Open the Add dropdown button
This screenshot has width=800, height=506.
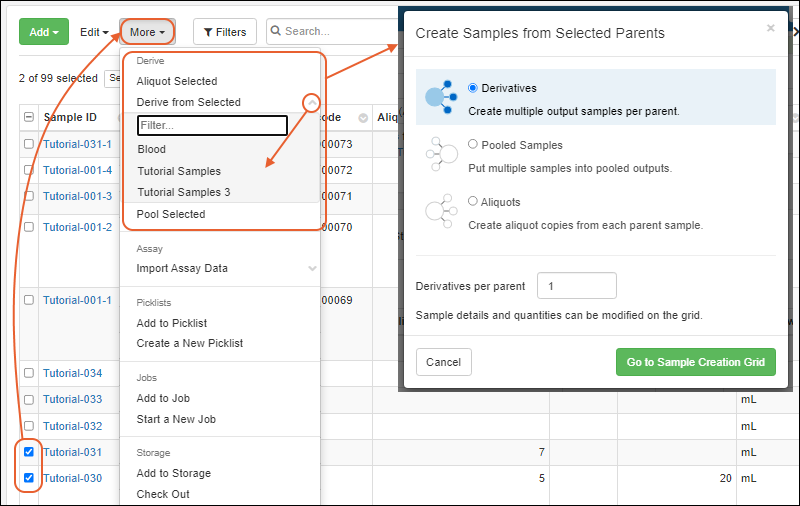coord(43,32)
